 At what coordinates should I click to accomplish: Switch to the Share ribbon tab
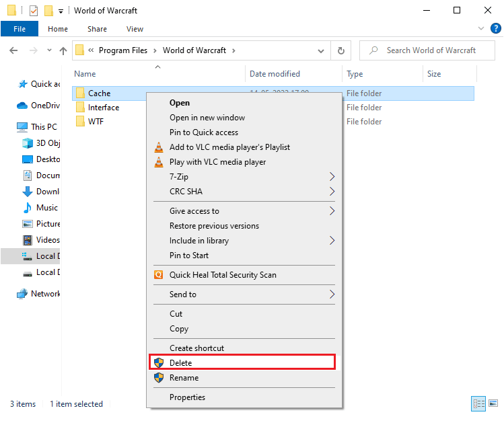[x=97, y=29]
